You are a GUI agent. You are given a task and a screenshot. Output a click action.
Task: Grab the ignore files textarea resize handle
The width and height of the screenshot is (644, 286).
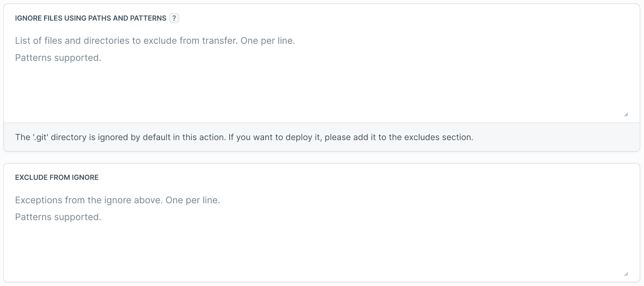626,115
